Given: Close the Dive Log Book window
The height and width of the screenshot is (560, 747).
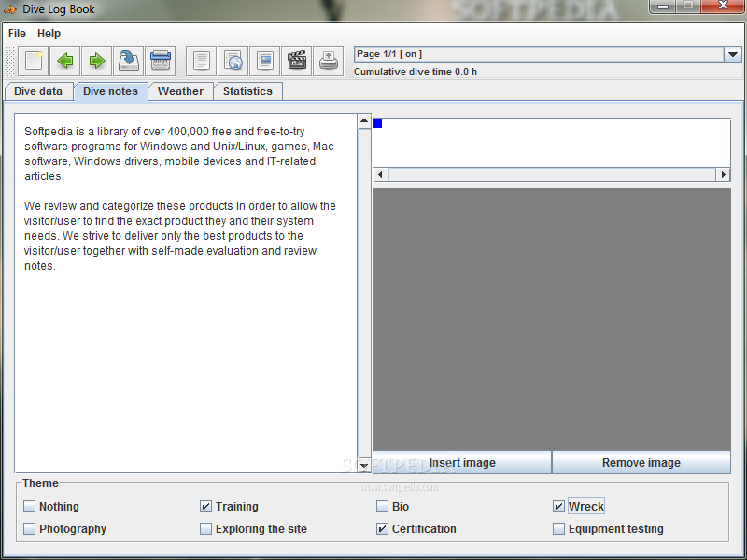Looking at the screenshot, I should tap(723, 7).
